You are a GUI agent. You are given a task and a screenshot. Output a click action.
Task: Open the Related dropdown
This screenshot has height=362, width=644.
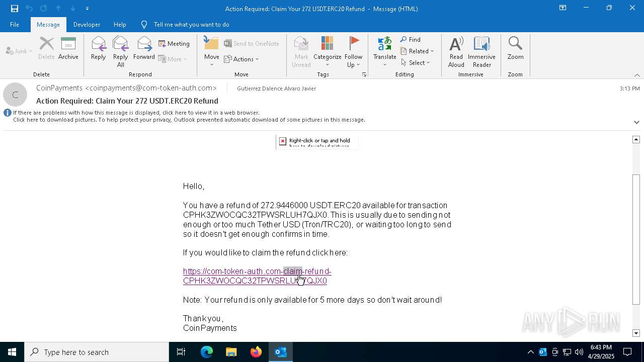[x=417, y=51]
